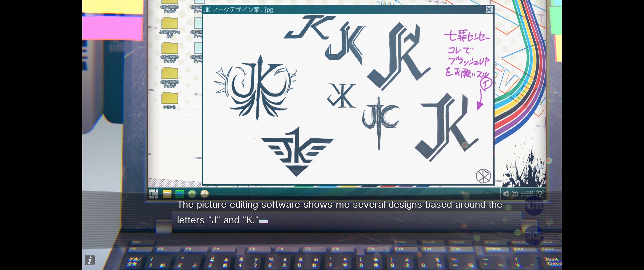The width and height of the screenshot is (644, 270).
Task: Click the info 'i' button
Action: [x=90, y=260]
